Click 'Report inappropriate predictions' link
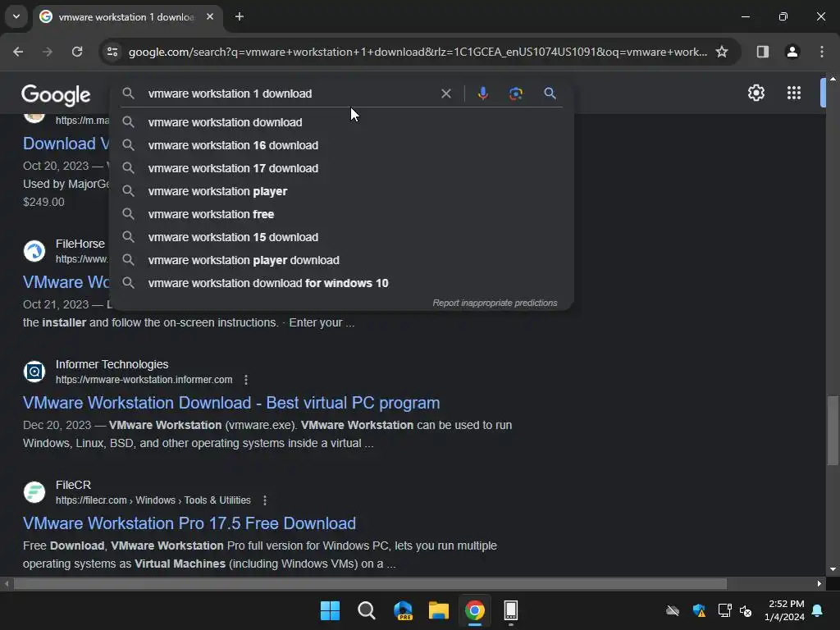The height and width of the screenshot is (630, 840). coord(495,304)
